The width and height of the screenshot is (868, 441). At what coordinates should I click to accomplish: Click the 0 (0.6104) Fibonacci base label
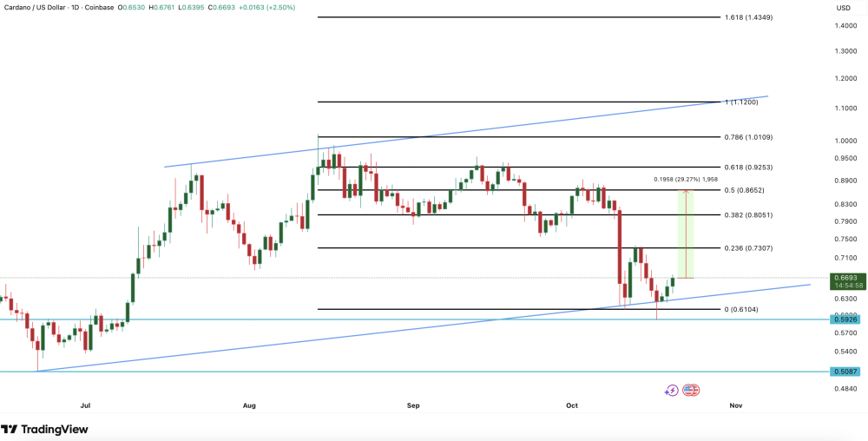point(740,310)
